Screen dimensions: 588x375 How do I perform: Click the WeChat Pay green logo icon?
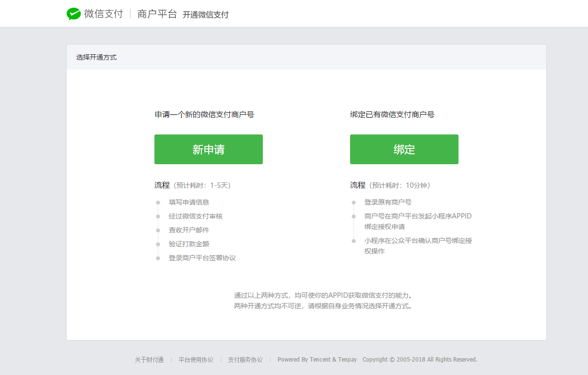pos(73,14)
